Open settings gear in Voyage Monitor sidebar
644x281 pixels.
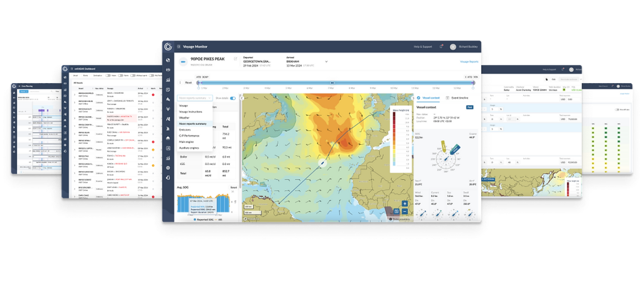(x=168, y=168)
